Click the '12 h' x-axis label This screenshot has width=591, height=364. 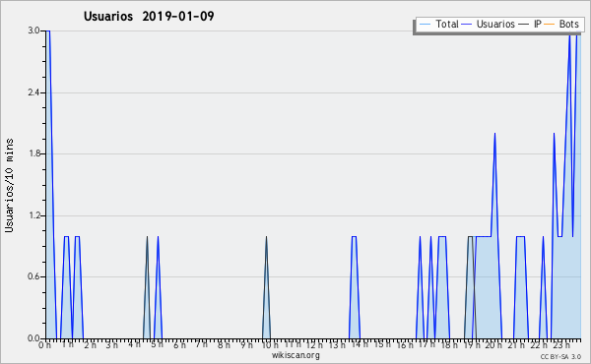tap(314, 345)
